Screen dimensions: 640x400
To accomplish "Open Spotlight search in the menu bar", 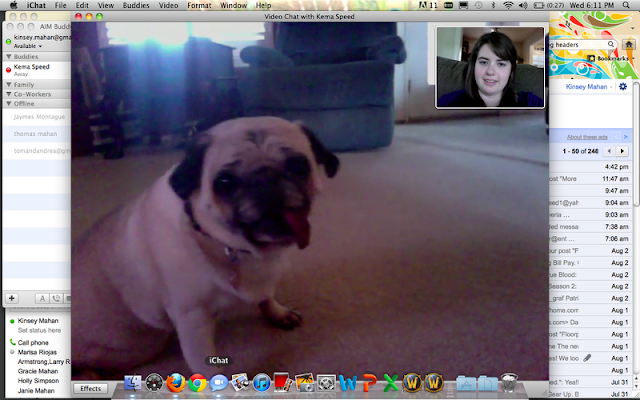I will [626, 5].
